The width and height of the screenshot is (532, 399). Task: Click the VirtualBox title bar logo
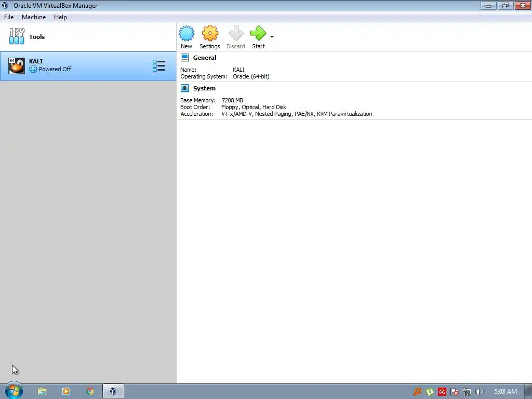coord(5,5)
